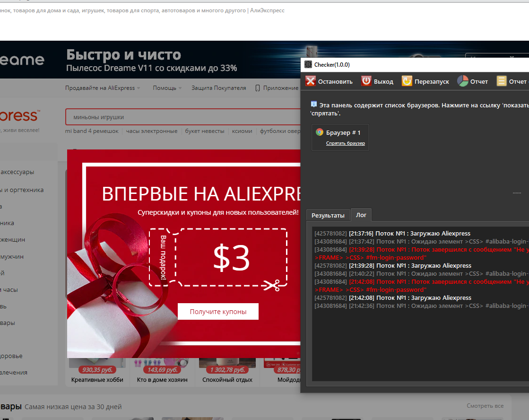Click the yellow list Отчет icon

(x=502, y=81)
